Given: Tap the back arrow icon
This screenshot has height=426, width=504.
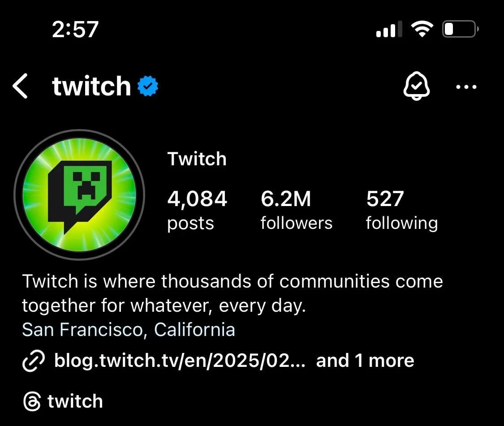Looking at the screenshot, I should 20,86.
